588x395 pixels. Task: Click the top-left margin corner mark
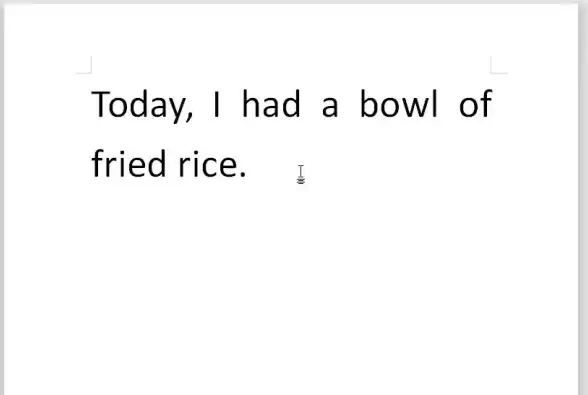84,65
